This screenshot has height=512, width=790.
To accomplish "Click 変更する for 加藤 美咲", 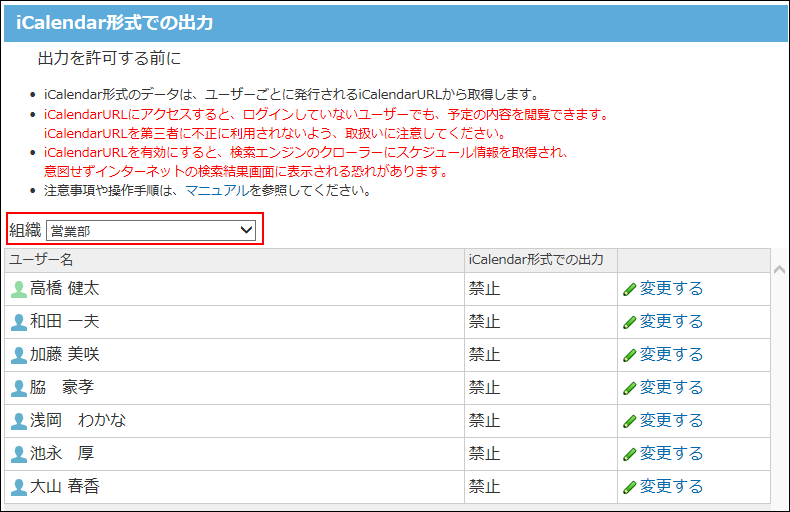I will point(671,355).
